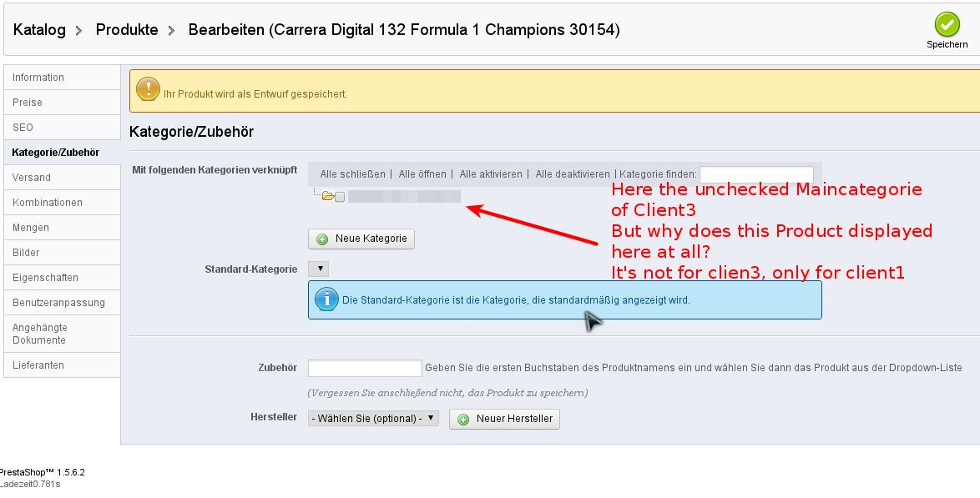Focus the Kategorie finden search field
The image size is (980, 498).
(756, 174)
